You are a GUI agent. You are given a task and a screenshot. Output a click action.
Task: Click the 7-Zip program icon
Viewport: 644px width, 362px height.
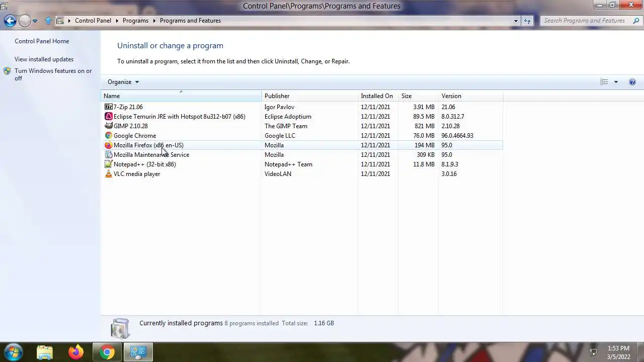coord(108,107)
